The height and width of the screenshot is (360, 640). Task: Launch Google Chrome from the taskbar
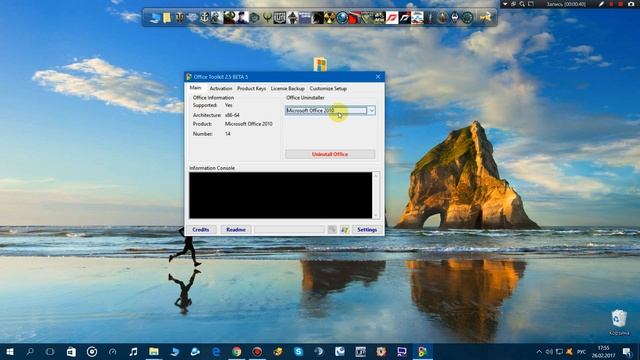point(236,351)
